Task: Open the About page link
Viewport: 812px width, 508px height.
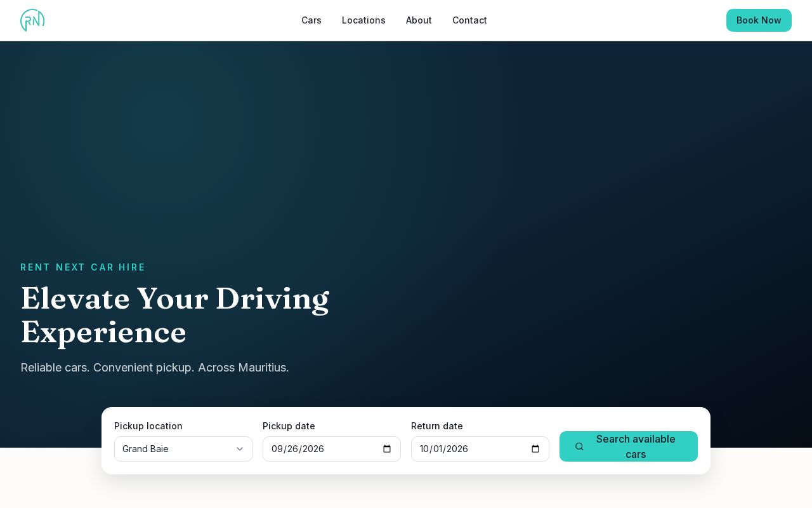Action: click(x=419, y=20)
